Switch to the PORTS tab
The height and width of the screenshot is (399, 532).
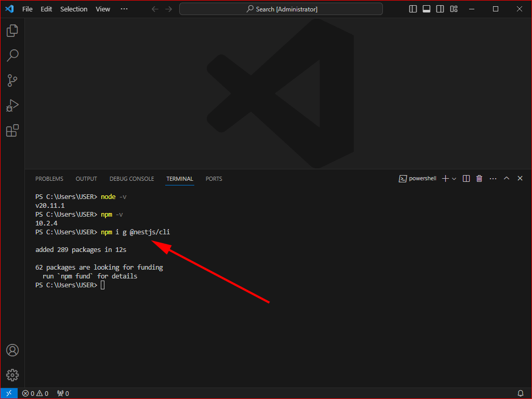point(214,179)
